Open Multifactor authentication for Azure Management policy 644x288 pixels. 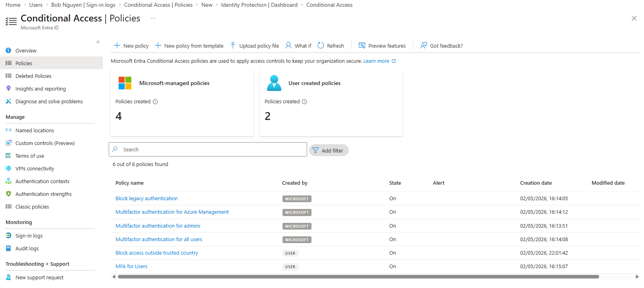pyautogui.click(x=172, y=212)
